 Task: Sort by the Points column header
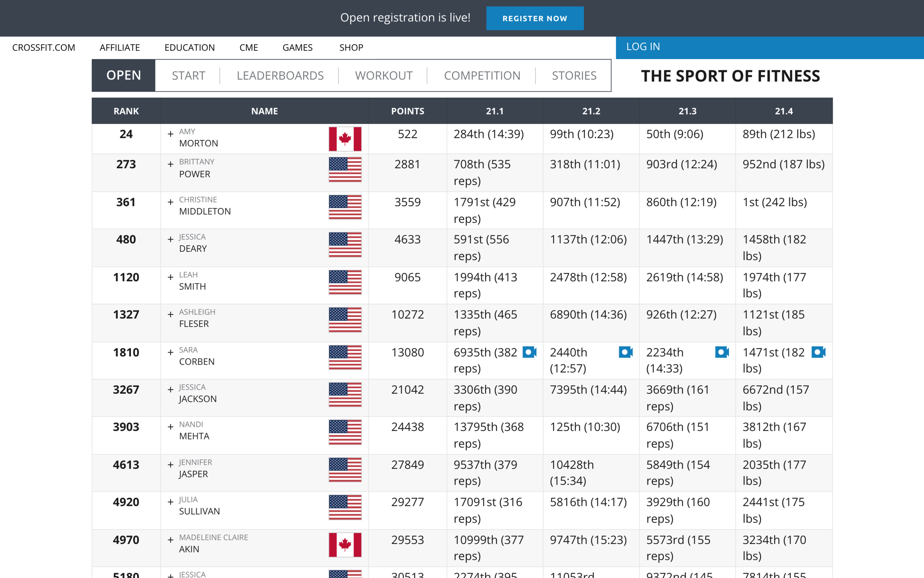[x=407, y=111]
